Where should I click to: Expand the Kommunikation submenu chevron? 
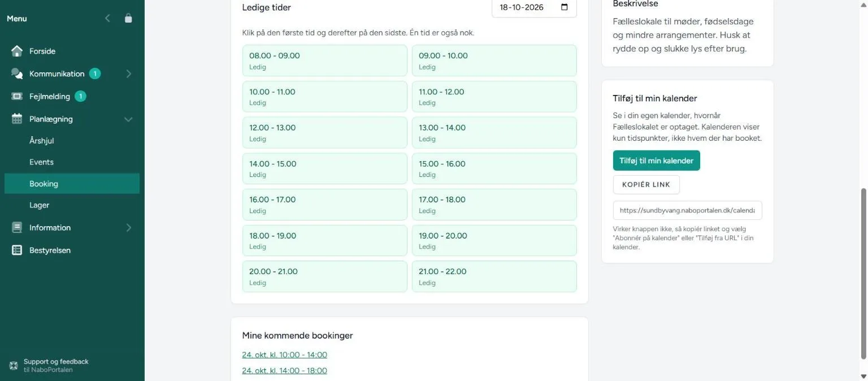128,73
